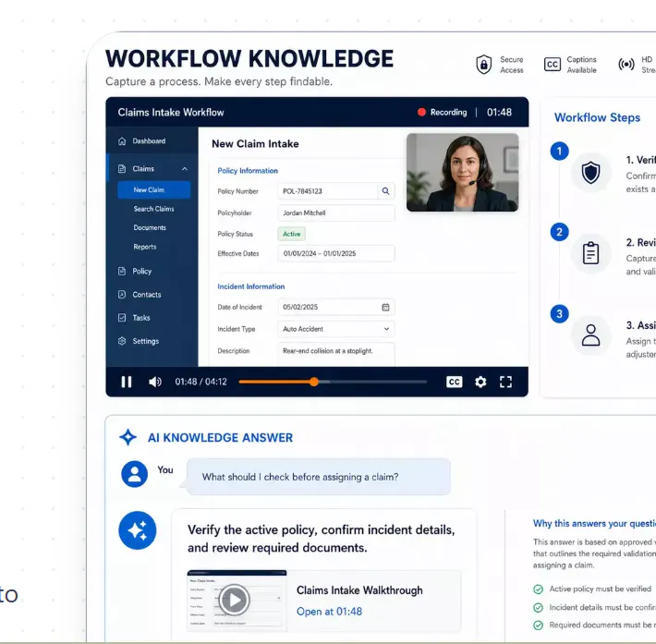Open Documents under Claims

(x=150, y=227)
